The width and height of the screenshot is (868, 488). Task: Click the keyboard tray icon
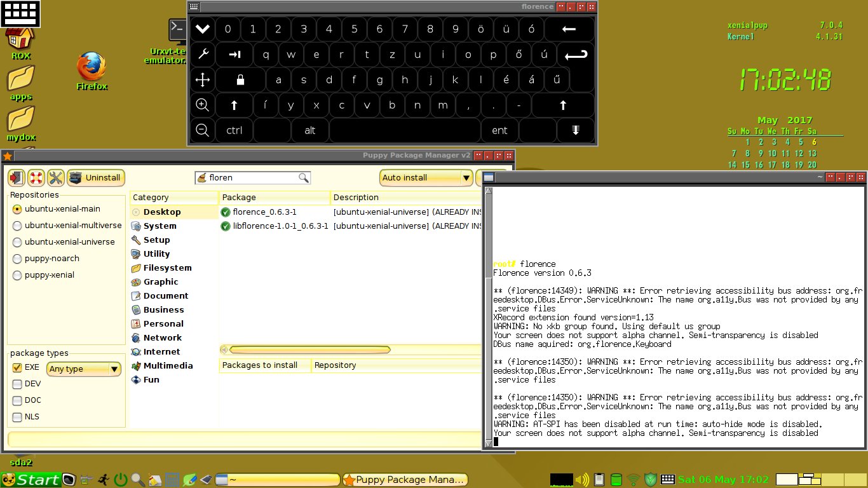[x=667, y=480]
